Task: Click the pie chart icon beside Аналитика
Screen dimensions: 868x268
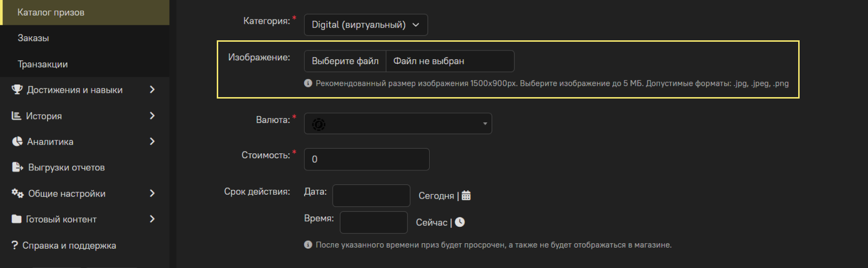Action: point(17,141)
